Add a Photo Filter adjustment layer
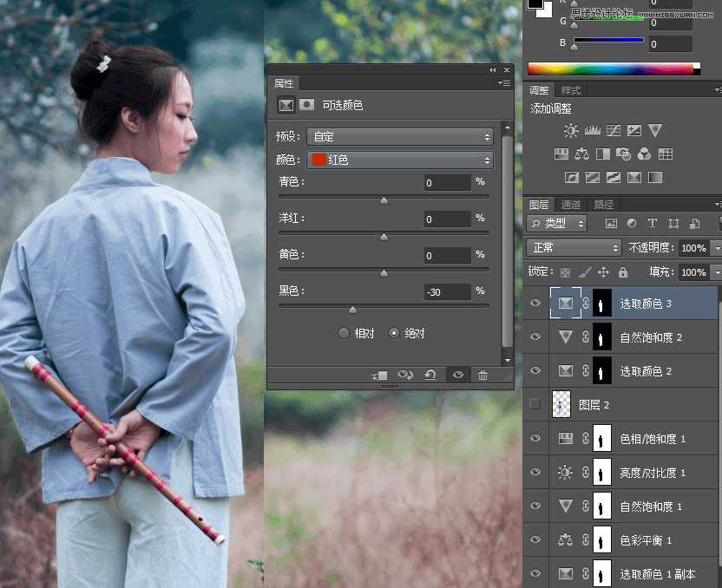 tap(623, 154)
